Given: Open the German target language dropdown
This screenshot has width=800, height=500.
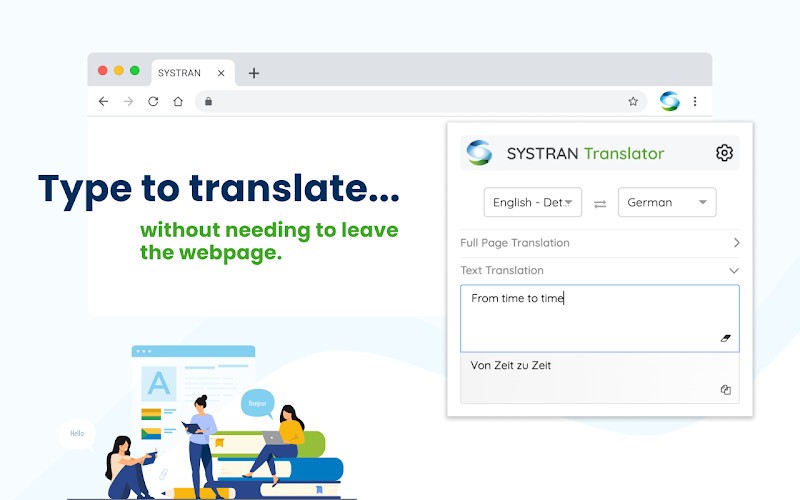Looking at the screenshot, I should (667, 202).
